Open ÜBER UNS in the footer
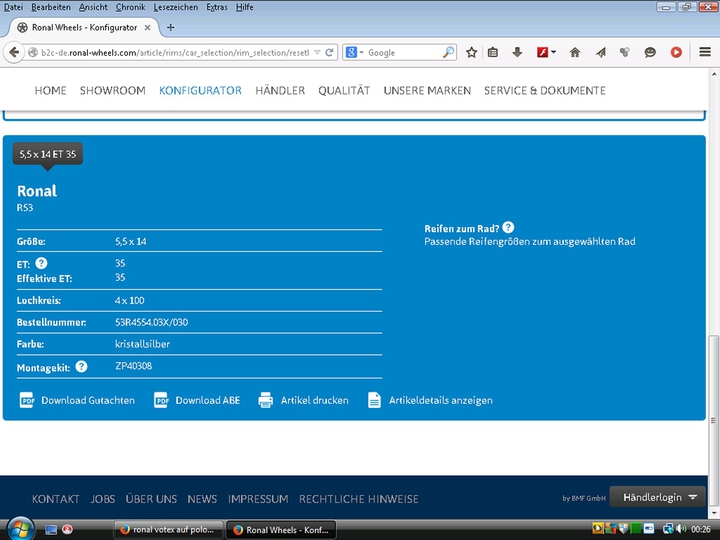The image size is (720, 540). point(151,499)
